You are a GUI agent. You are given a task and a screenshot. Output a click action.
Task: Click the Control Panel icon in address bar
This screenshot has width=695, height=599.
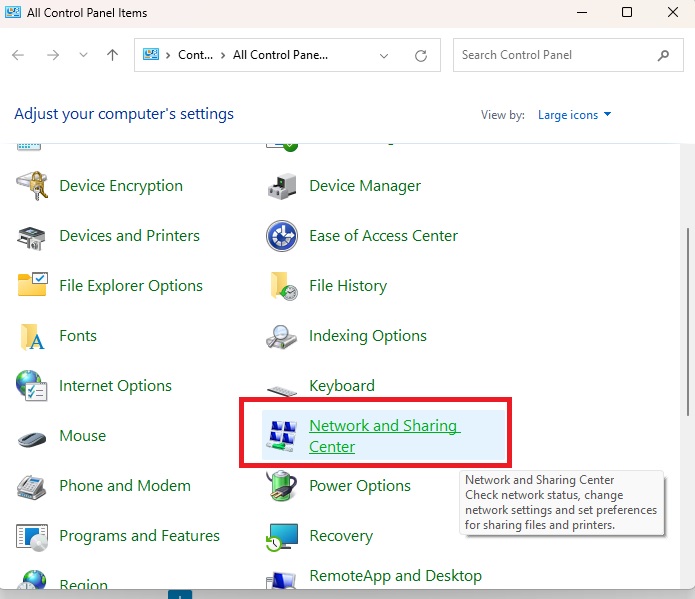click(x=151, y=55)
